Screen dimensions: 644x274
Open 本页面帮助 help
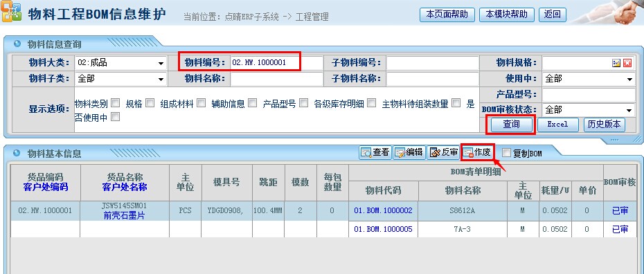(447, 15)
